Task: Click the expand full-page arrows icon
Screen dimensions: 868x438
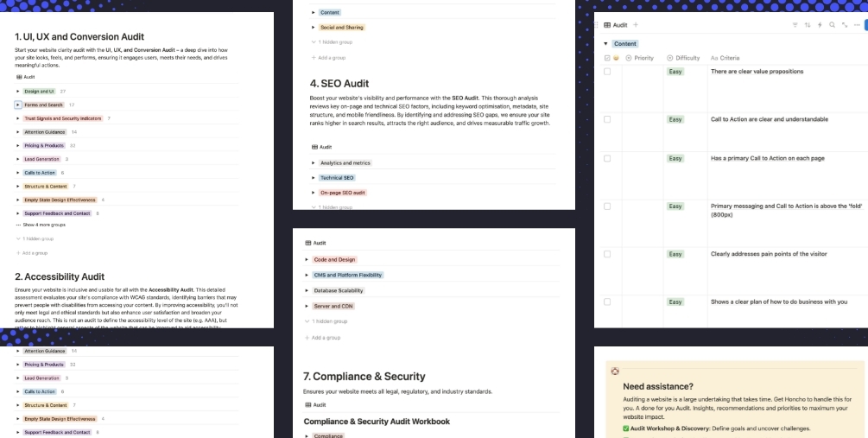Action: (844, 25)
